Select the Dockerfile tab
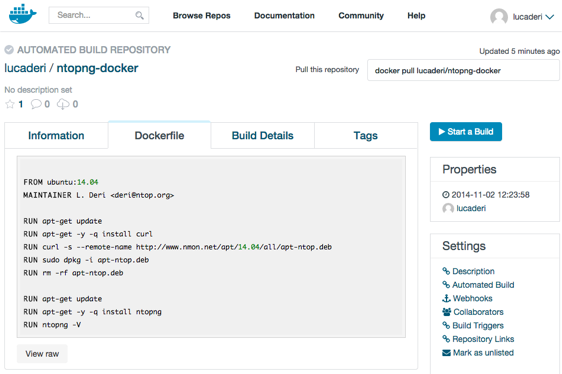This screenshot has height=374, width=562. tap(159, 136)
